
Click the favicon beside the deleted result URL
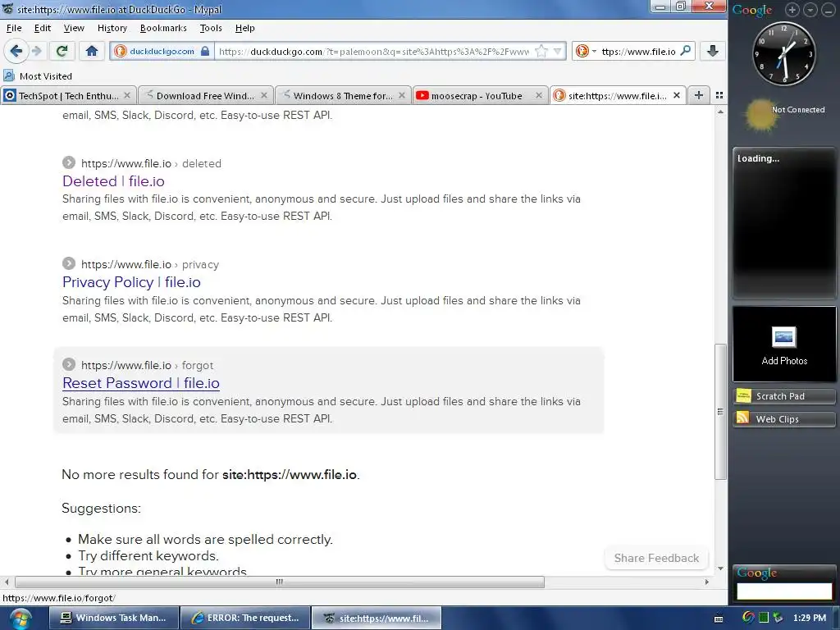click(x=69, y=162)
